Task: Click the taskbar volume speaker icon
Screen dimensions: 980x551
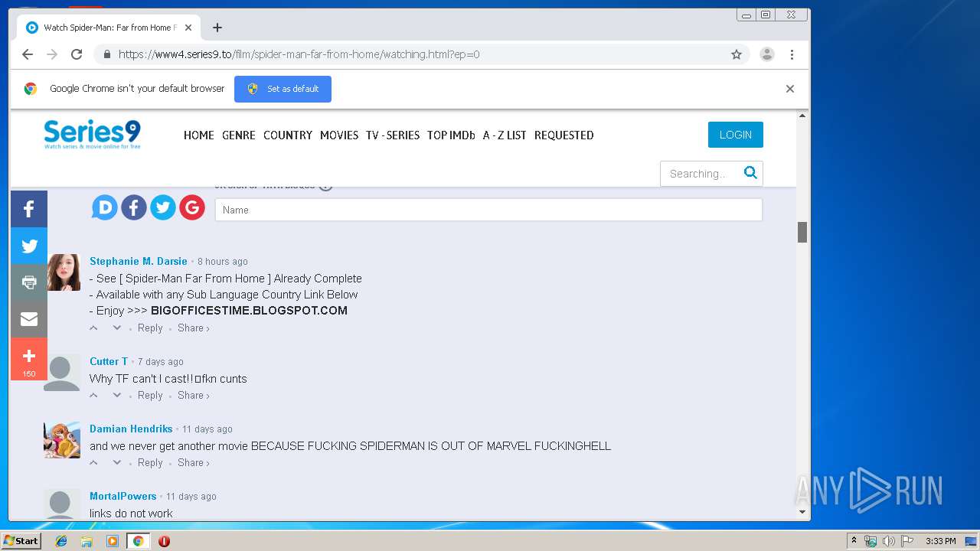Action: coord(888,541)
